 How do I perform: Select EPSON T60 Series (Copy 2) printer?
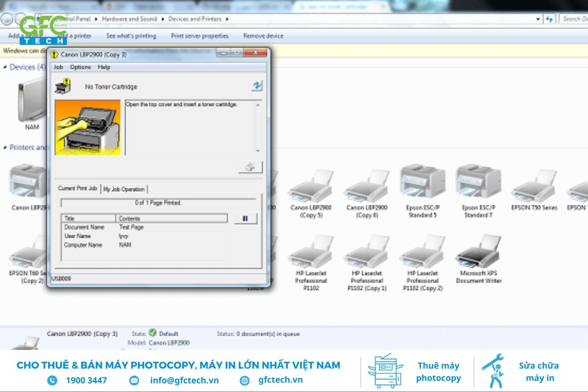pyautogui.click(x=28, y=259)
